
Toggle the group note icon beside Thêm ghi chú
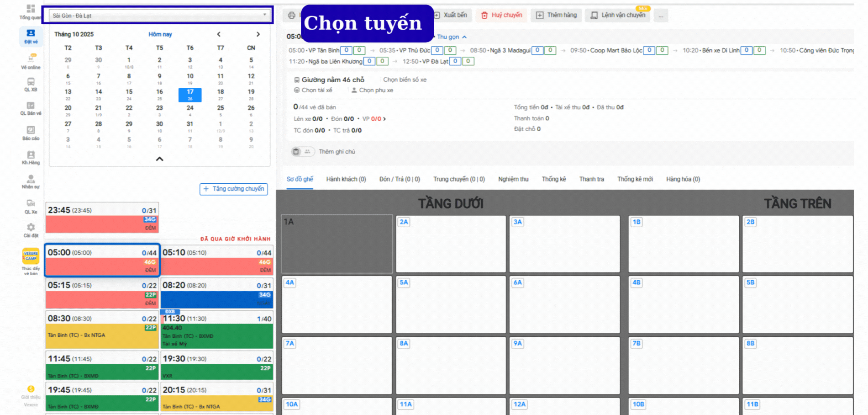(307, 152)
